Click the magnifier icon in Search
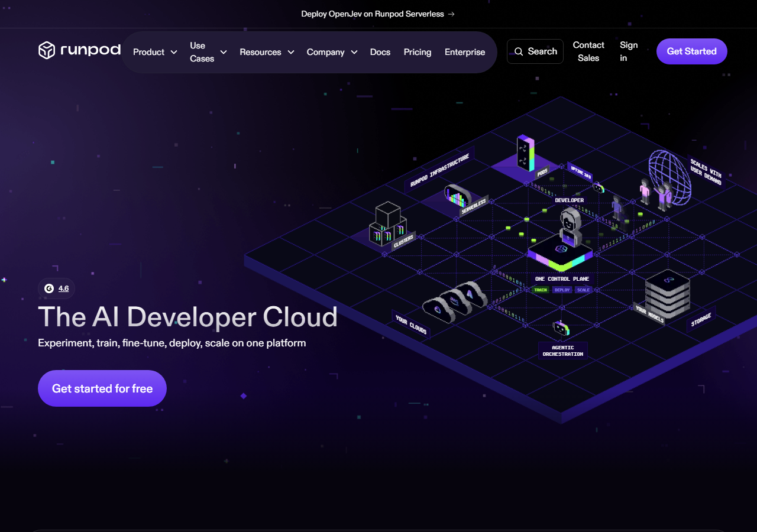 [519, 51]
